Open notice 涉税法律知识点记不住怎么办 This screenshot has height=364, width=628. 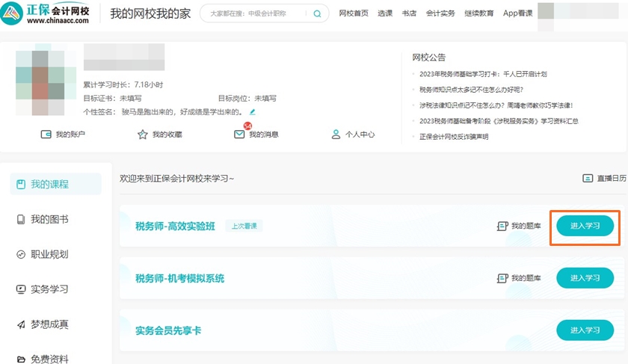click(496, 105)
